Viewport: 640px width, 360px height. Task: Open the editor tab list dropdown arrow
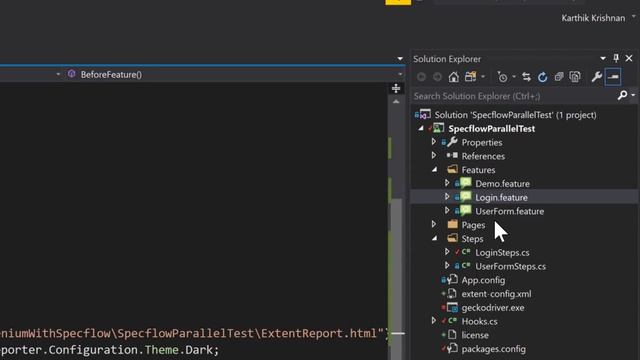point(400,59)
